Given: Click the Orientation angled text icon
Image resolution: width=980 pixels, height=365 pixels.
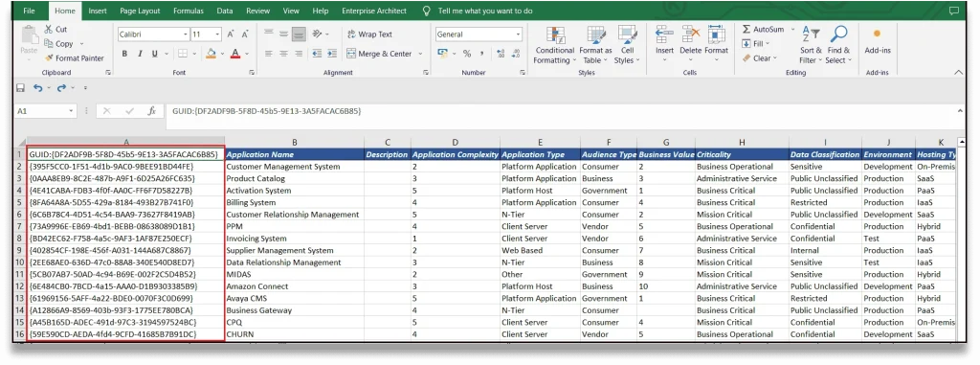Looking at the screenshot, I should tap(317, 34).
